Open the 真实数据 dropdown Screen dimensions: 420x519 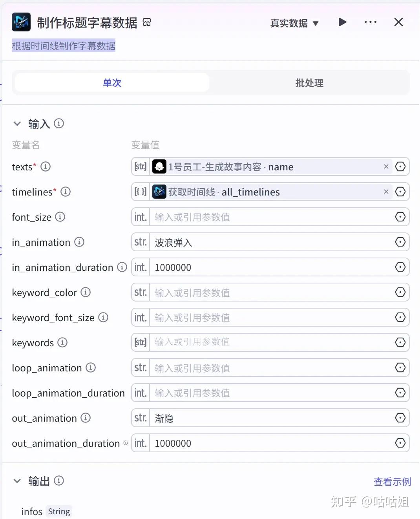pyautogui.click(x=294, y=23)
